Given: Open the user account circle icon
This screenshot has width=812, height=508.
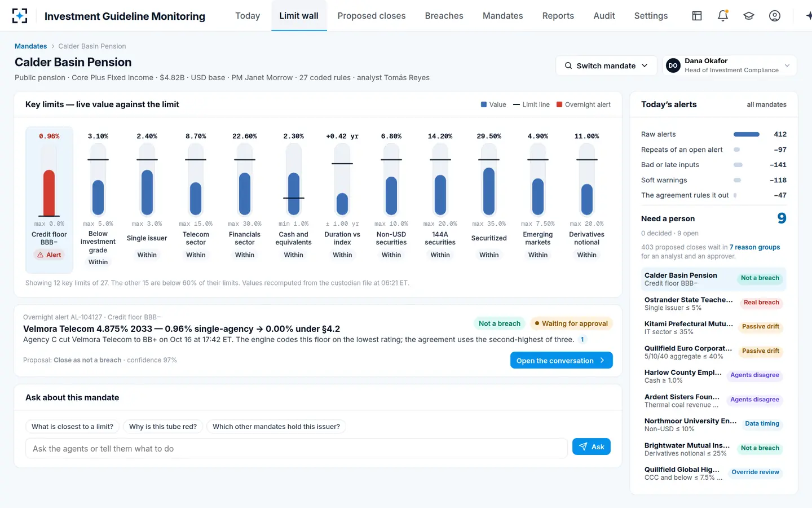Looking at the screenshot, I should point(775,16).
